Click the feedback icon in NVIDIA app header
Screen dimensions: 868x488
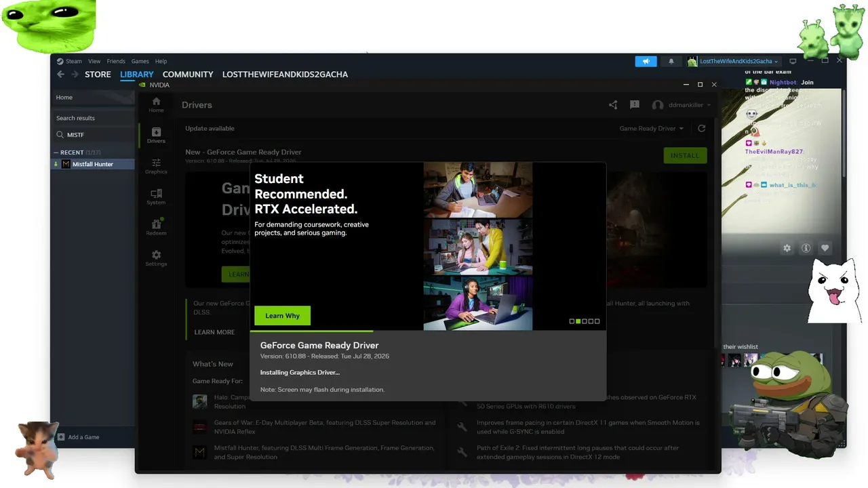click(635, 105)
